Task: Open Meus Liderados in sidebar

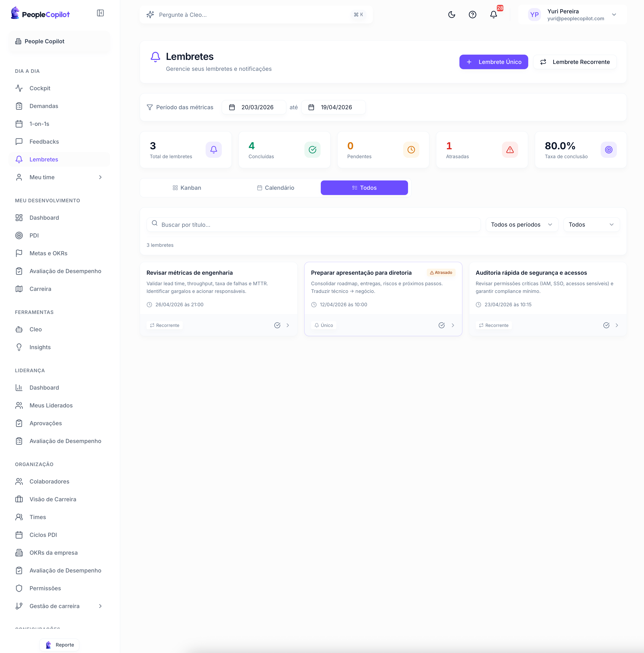Action: tap(59, 405)
